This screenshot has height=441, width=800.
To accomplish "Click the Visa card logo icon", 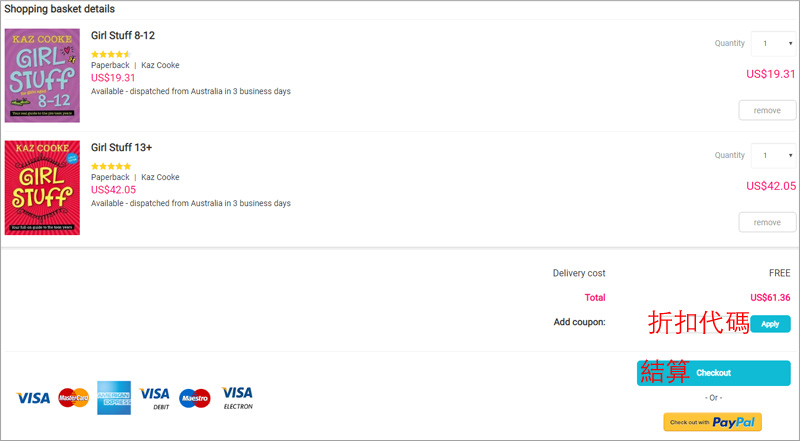I will point(33,398).
